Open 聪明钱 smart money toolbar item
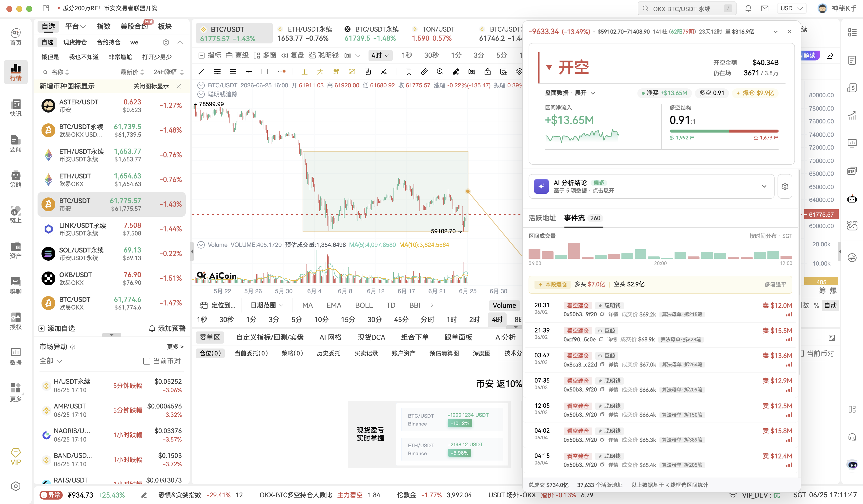The image size is (863, 504). [x=324, y=55]
